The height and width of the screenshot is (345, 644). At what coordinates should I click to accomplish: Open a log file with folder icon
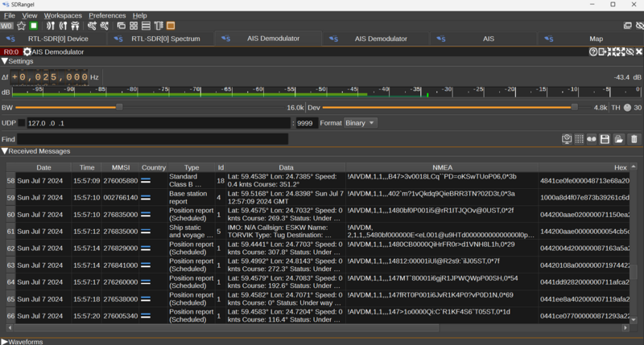(618, 139)
